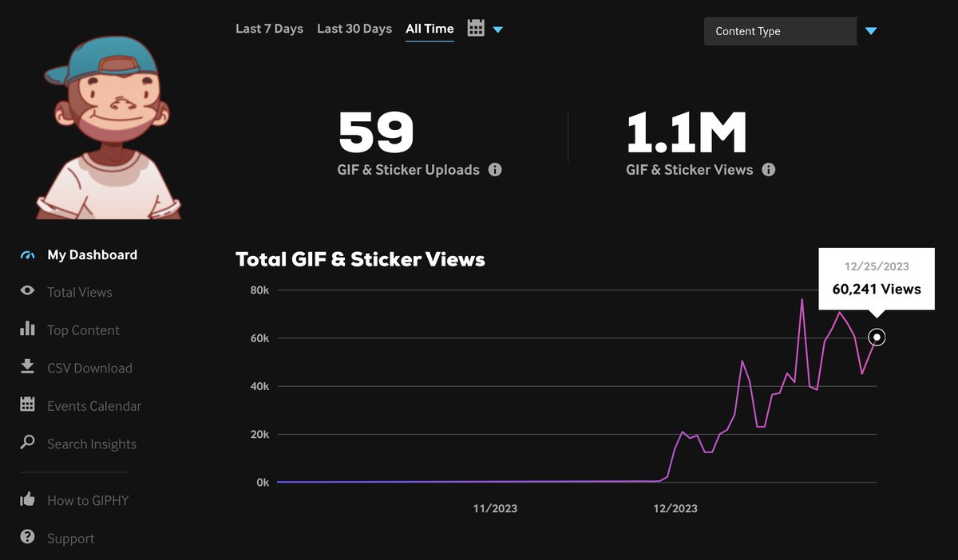This screenshot has width=958, height=560.
Task: Click the 1.1M views count
Action: point(687,132)
